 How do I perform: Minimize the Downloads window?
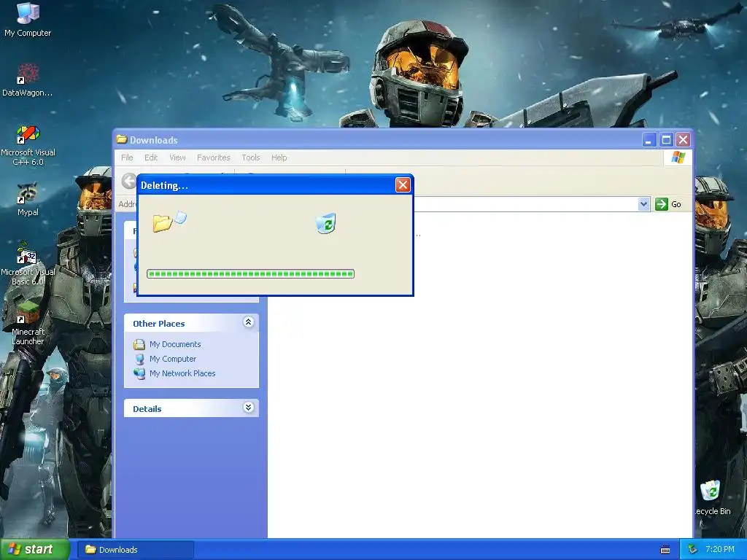pos(649,140)
